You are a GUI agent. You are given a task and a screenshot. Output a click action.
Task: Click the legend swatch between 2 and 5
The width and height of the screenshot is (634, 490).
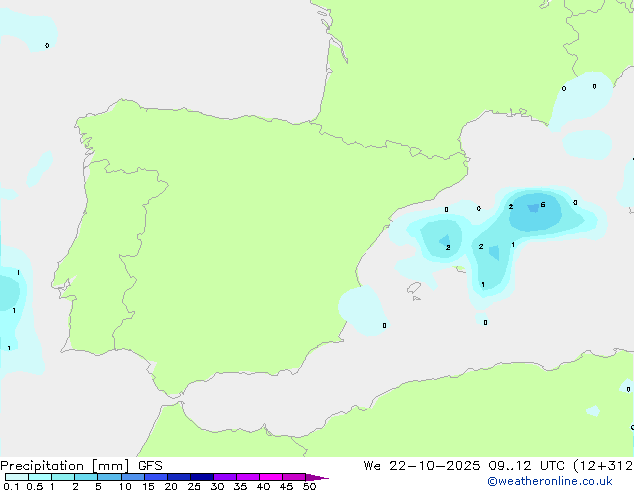(86, 477)
